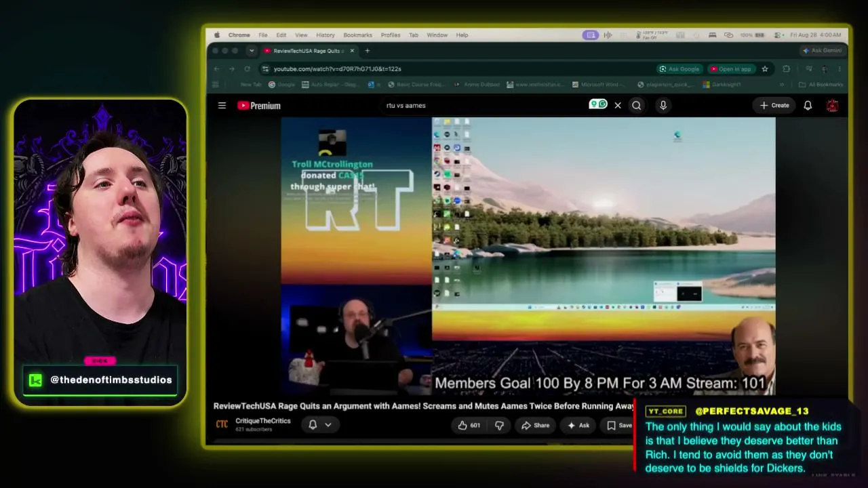
Task: Click the Ask Google chip
Action: coord(679,68)
